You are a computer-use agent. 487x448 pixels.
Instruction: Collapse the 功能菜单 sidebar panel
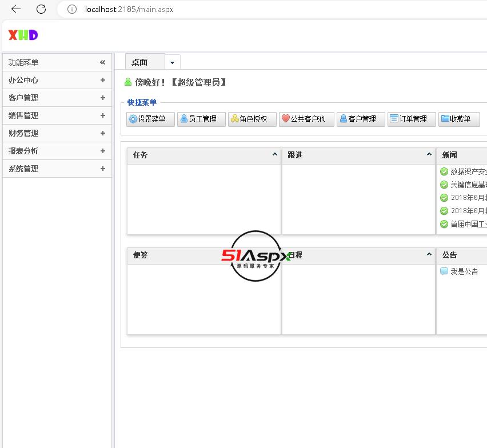[x=103, y=62]
